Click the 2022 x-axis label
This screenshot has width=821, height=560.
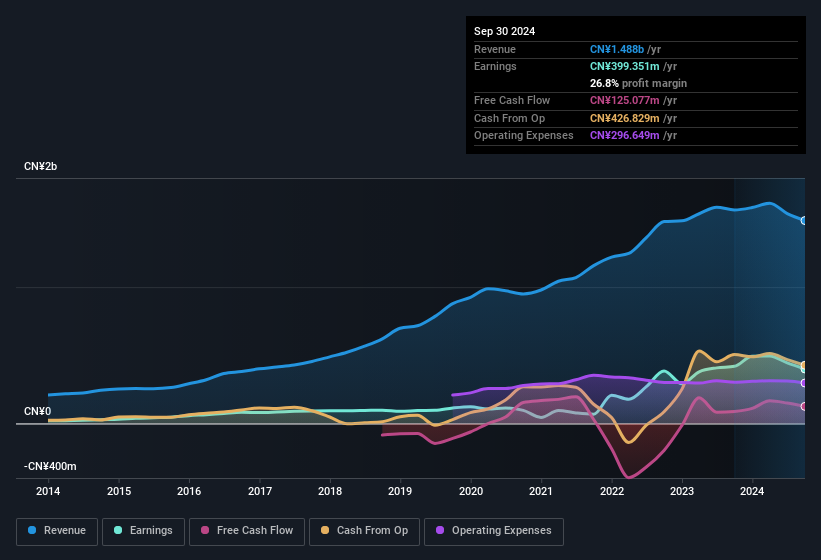click(x=612, y=491)
